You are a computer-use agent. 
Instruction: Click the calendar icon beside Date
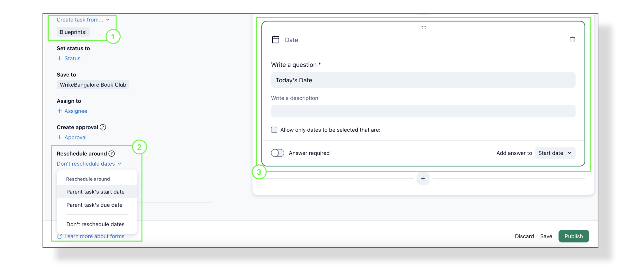(x=276, y=40)
